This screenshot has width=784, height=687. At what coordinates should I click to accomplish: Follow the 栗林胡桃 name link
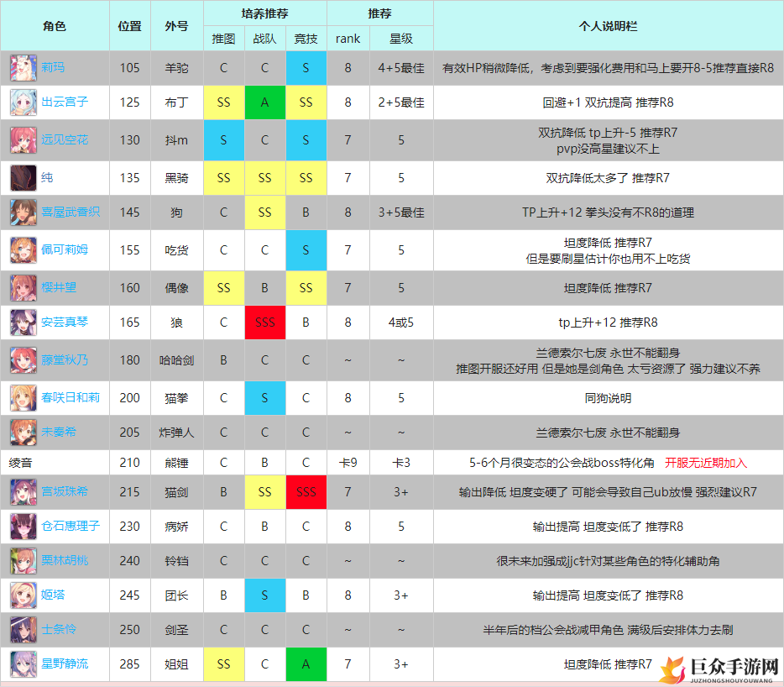(65, 561)
